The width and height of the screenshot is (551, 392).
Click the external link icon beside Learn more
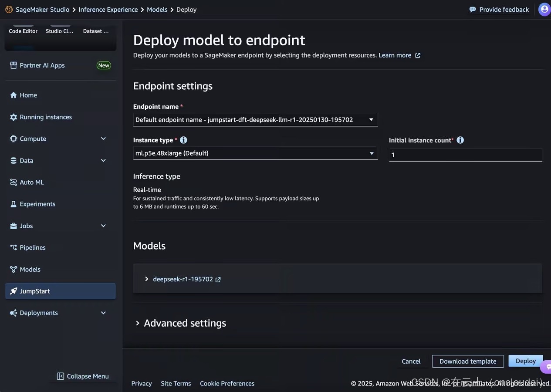click(417, 55)
